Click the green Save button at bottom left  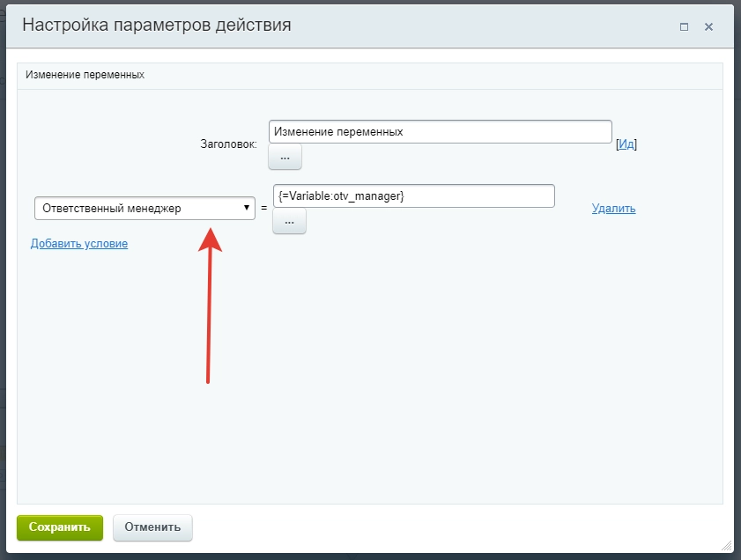59,527
